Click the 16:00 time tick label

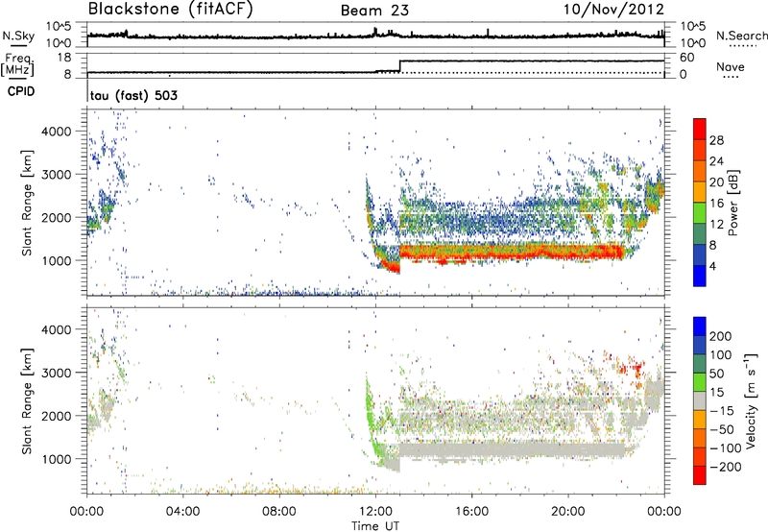tap(471, 512)
